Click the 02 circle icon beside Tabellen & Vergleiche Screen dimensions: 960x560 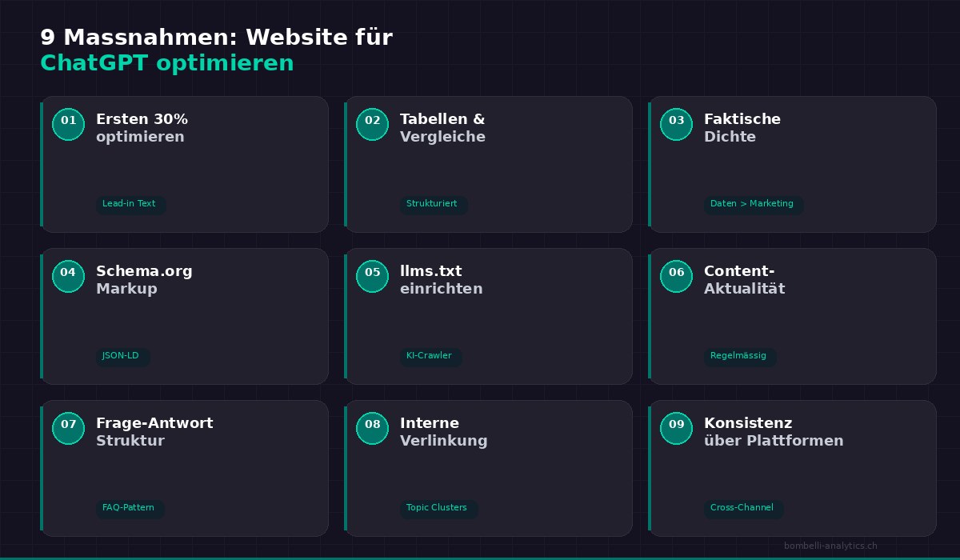pos(372,124)
